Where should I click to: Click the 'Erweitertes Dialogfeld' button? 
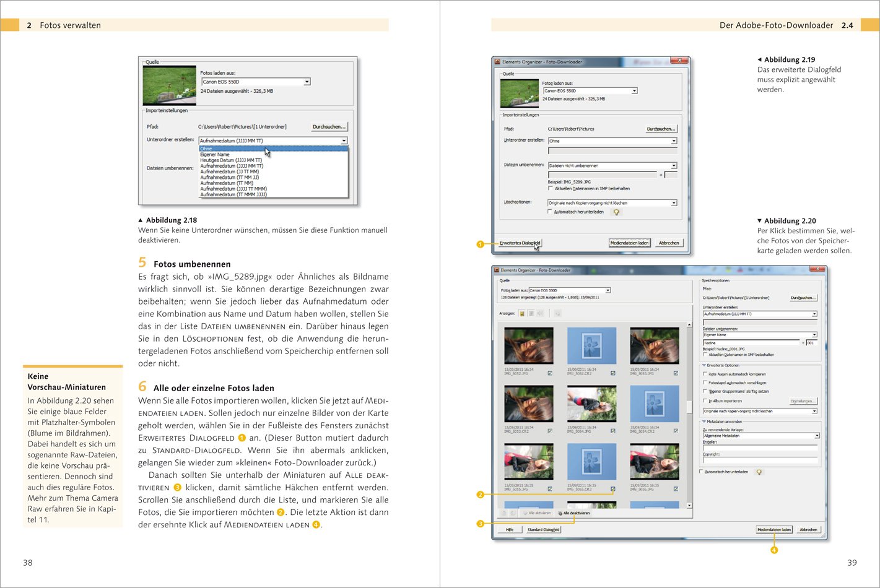(x=520, y=243)
